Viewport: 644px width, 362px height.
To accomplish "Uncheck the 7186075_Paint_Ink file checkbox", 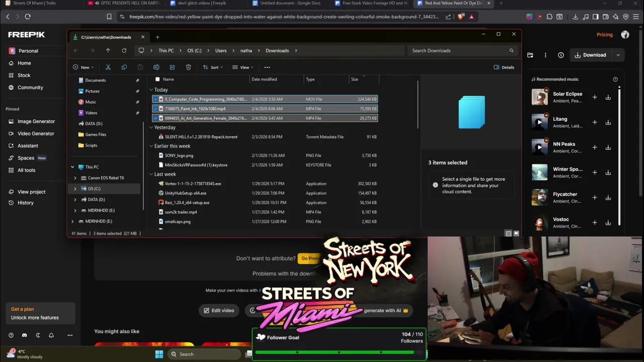I will click(x=155, y=109).
